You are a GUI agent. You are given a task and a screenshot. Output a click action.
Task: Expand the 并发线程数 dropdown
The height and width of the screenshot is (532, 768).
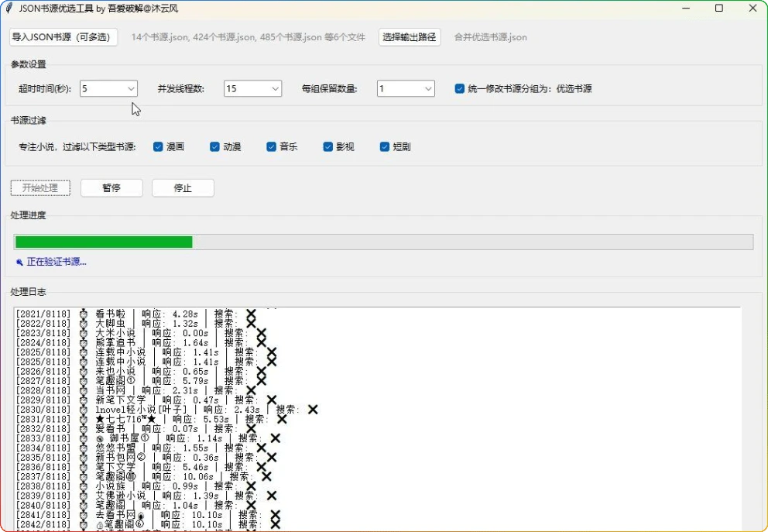click(x=253, y=89)
